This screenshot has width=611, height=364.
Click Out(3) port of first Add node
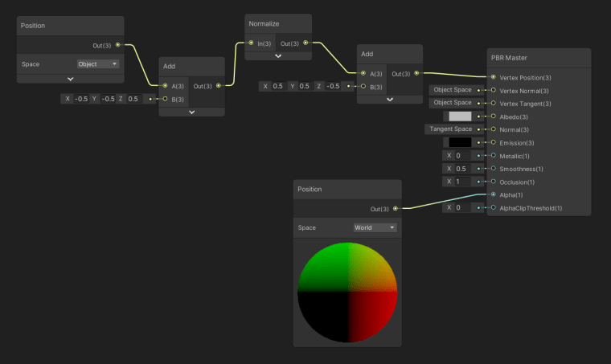click(x=219, y=86)
